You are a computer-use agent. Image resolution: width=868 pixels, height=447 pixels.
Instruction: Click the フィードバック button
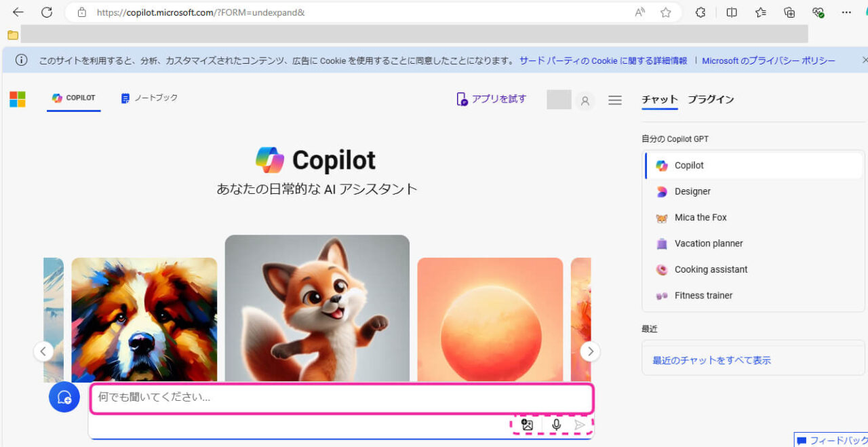click(x=831, y=440)
